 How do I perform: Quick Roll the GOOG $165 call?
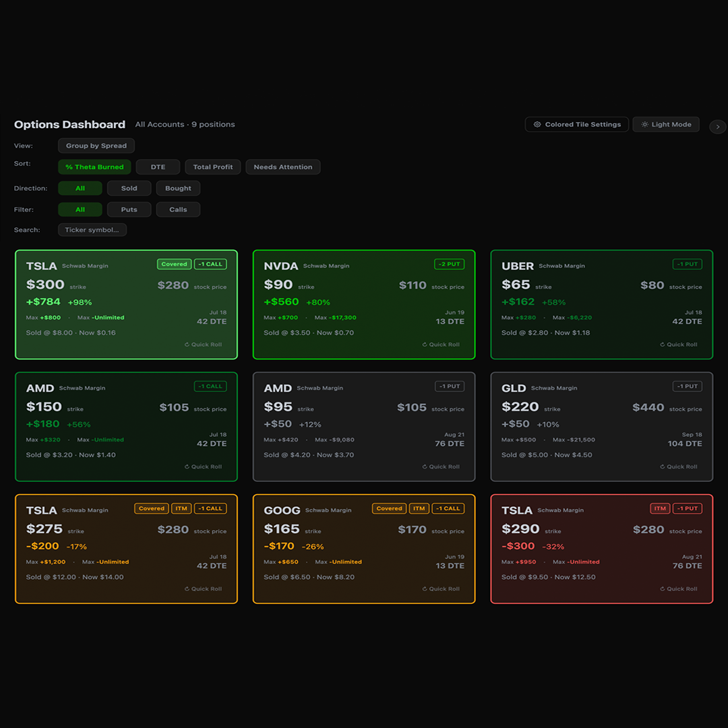[x=441, y=588]
